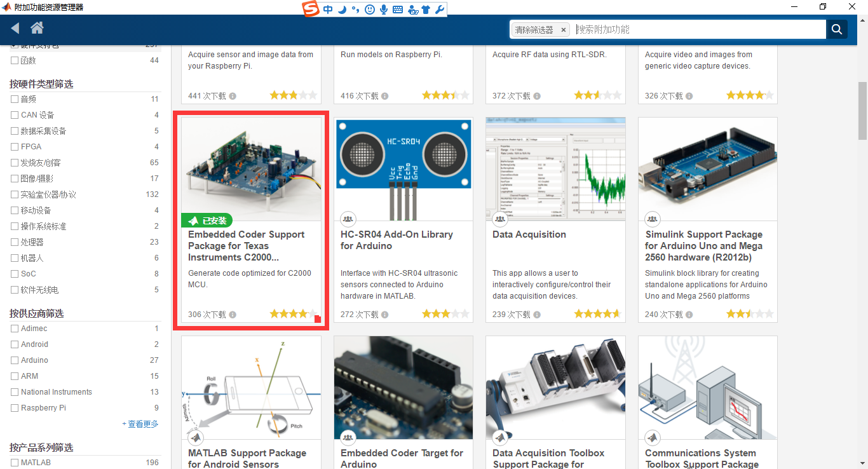Open info icon beside 306 次下载
868x469 pixels.
(x=233, y=315)
